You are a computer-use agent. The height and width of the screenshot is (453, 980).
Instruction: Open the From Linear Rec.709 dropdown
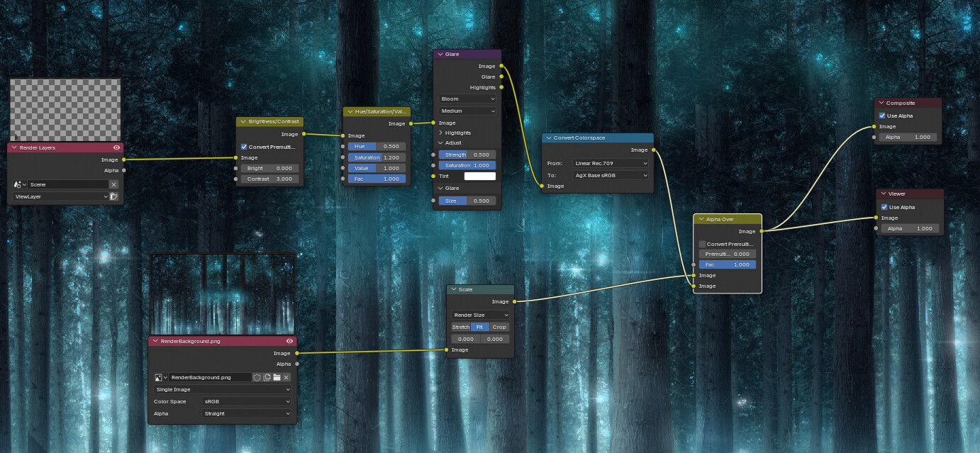(x=611, y=163)
